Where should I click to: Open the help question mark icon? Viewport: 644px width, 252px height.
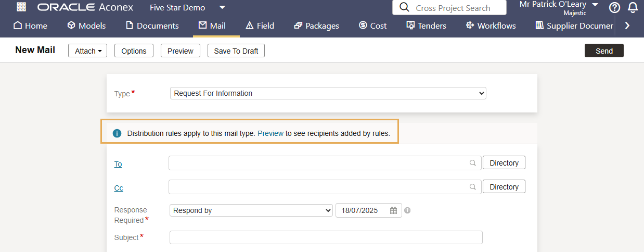coord(614,8)
